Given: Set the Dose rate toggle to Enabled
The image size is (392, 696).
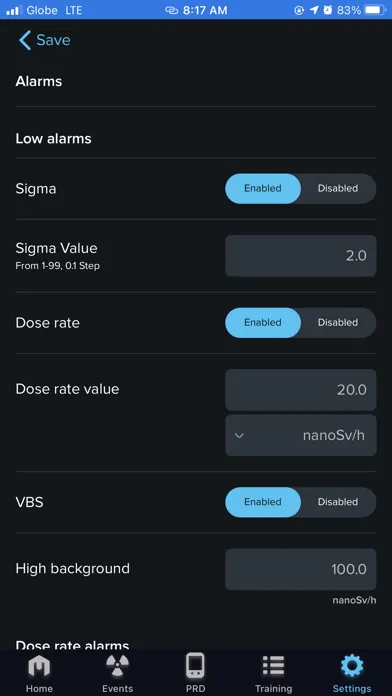Looking at the screenshot, I should 263,323.
